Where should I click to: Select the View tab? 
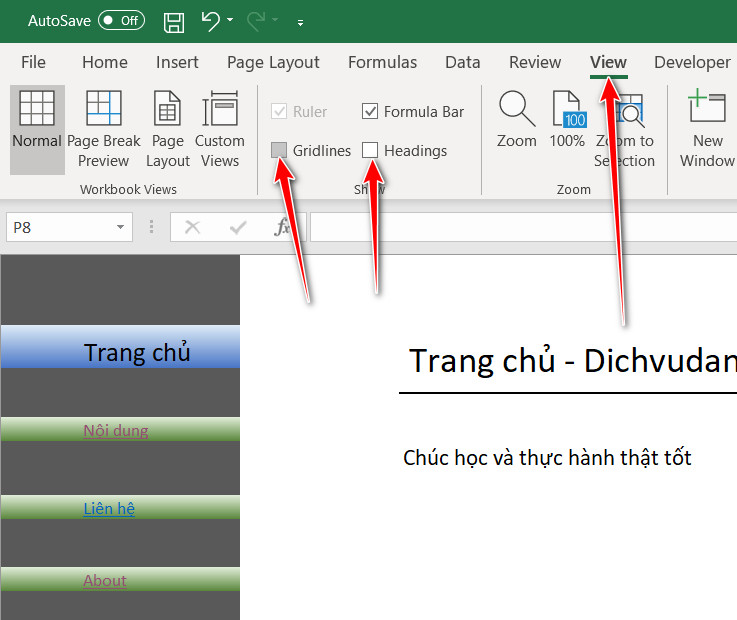pos(608,62)
